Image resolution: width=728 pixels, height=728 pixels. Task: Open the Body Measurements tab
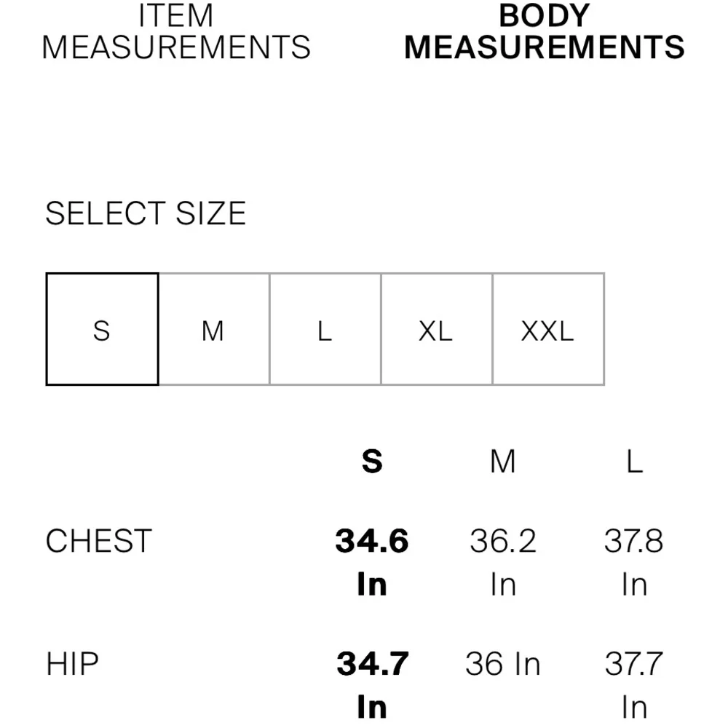pos(544,32)
